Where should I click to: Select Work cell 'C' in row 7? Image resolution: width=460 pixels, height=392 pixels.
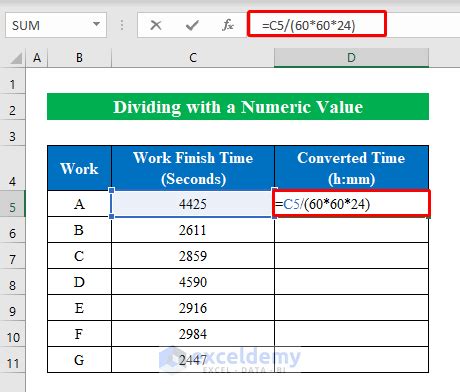point(79,256)
